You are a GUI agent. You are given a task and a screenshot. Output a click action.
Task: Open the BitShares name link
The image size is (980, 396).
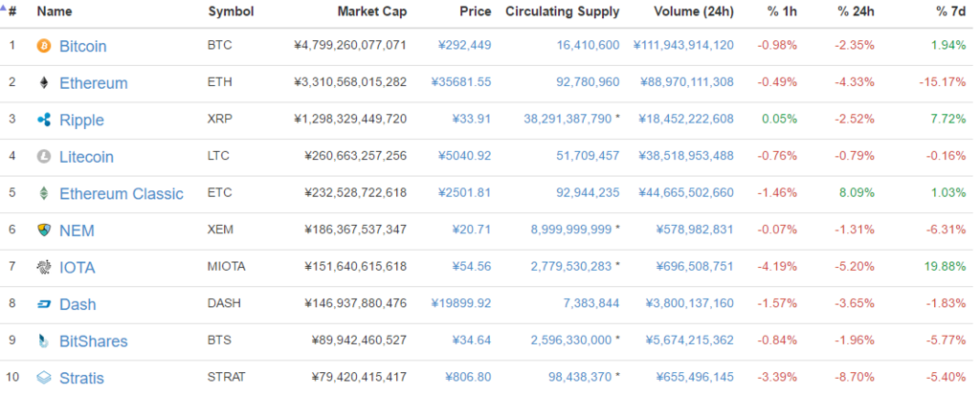93,341
